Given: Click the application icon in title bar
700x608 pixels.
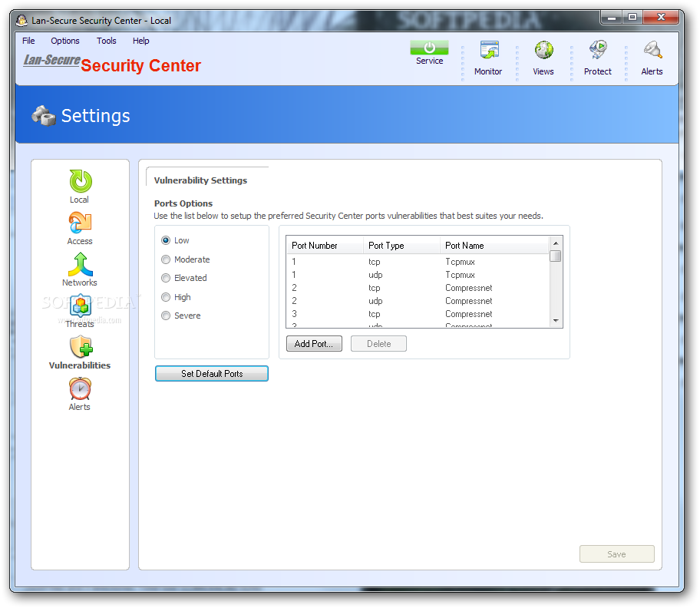Looking at the screenshot, I should pos(21,20).
